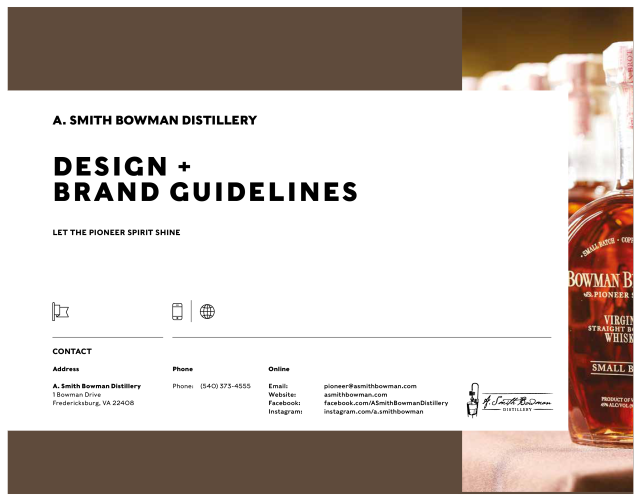Screen dimensions: 640x501
Task: Click the flag icon above Contact
Action: pos(60,312)
